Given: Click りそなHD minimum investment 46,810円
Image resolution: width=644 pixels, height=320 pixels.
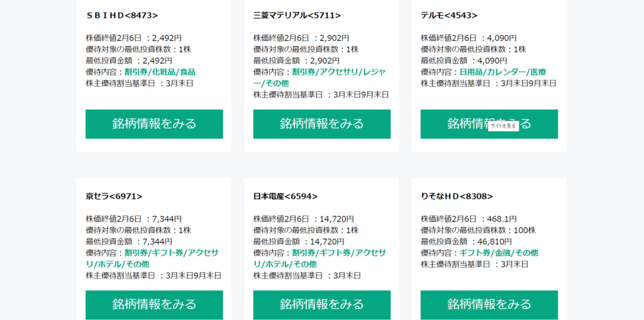Looking at the screenshot, I should tap(495, 241).
